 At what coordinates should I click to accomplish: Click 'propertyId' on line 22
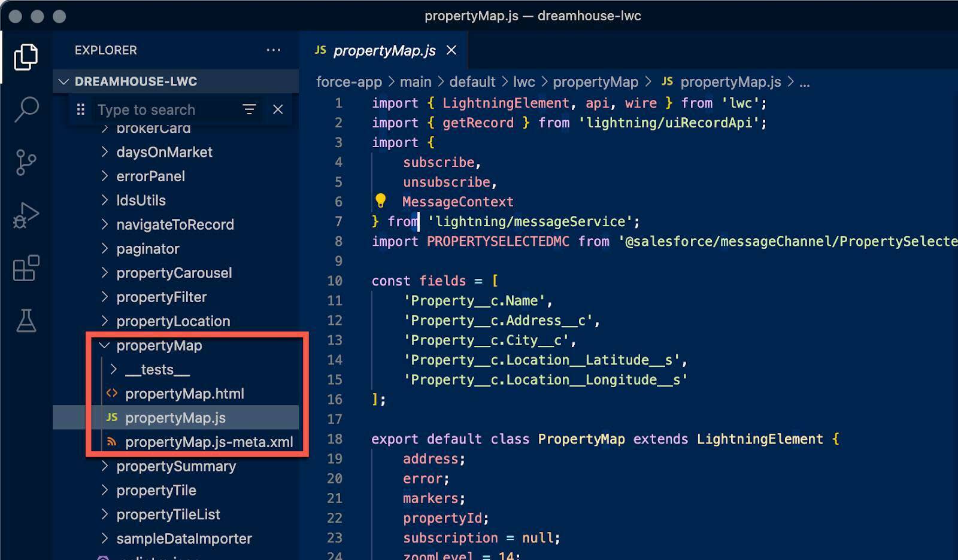[x=442, y=518]
